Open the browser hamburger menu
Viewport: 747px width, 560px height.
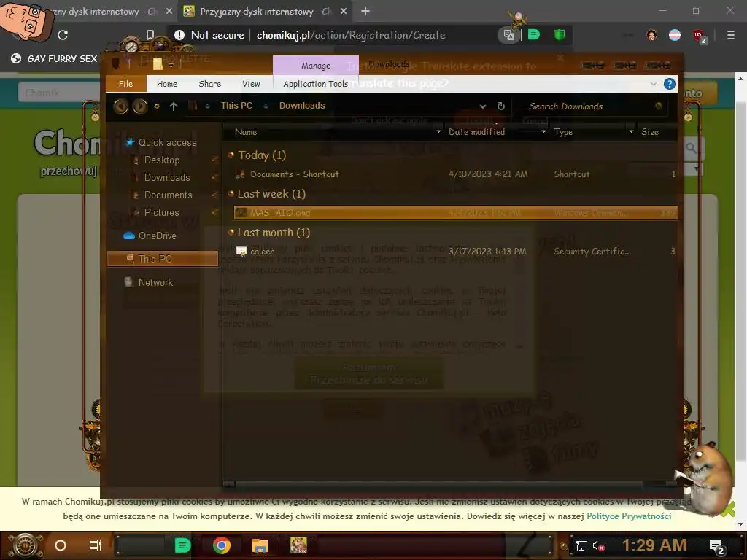[x=730, y=35]
